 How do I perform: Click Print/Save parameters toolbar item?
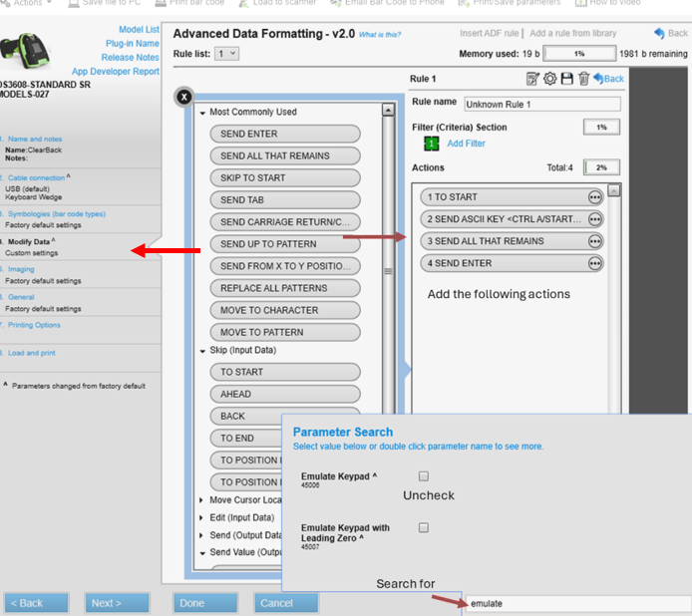509,3
